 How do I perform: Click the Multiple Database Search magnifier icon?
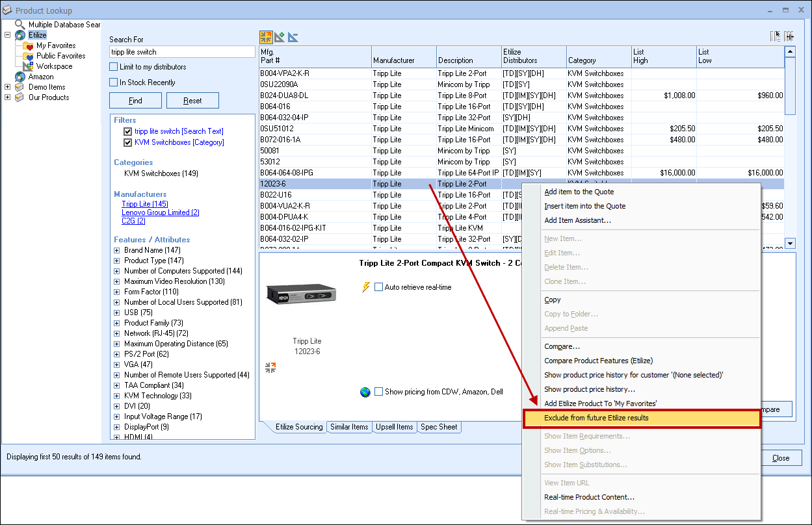coord(20,25)
